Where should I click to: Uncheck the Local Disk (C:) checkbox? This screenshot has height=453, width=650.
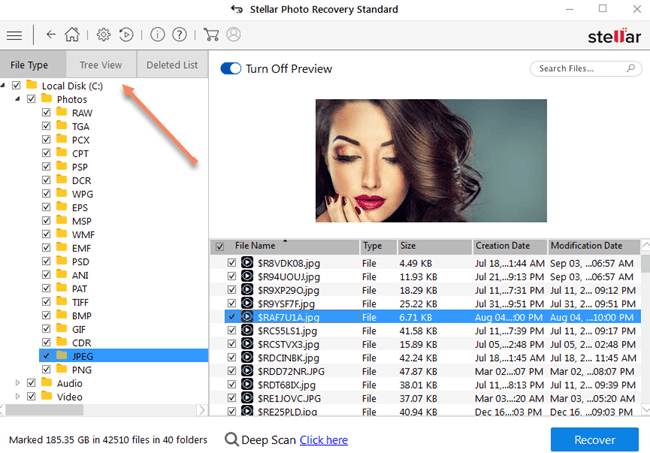(x=16, y=85)
